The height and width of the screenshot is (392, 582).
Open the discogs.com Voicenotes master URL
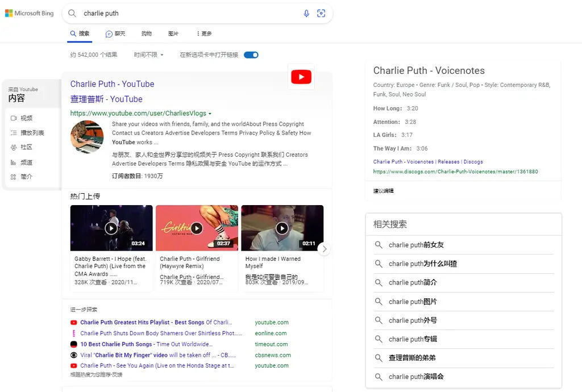click(455, 172)
